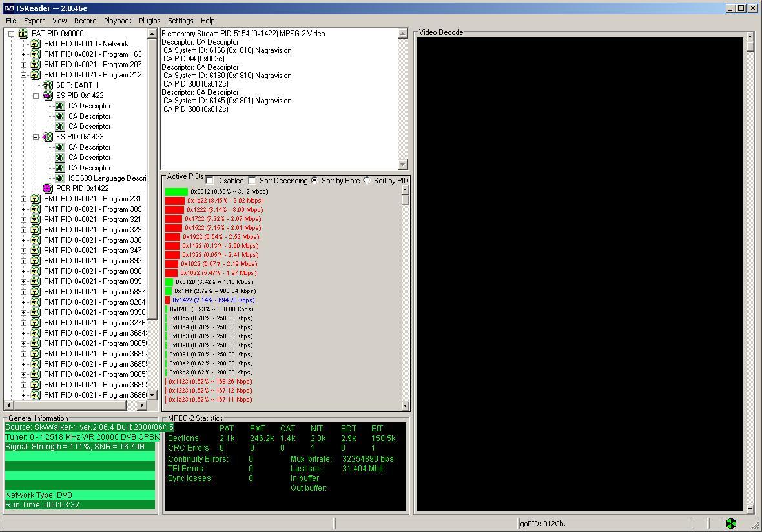Click the tree panel scroll-down arrow
762x532 pixels.
pyautogui.click(x=152, y=395)
